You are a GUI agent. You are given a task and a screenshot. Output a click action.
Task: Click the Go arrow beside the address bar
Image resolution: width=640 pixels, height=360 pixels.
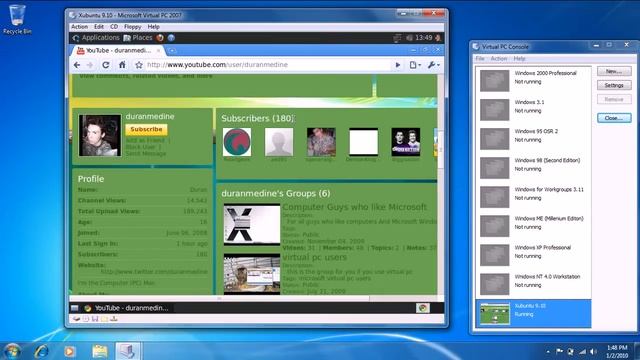398,65
